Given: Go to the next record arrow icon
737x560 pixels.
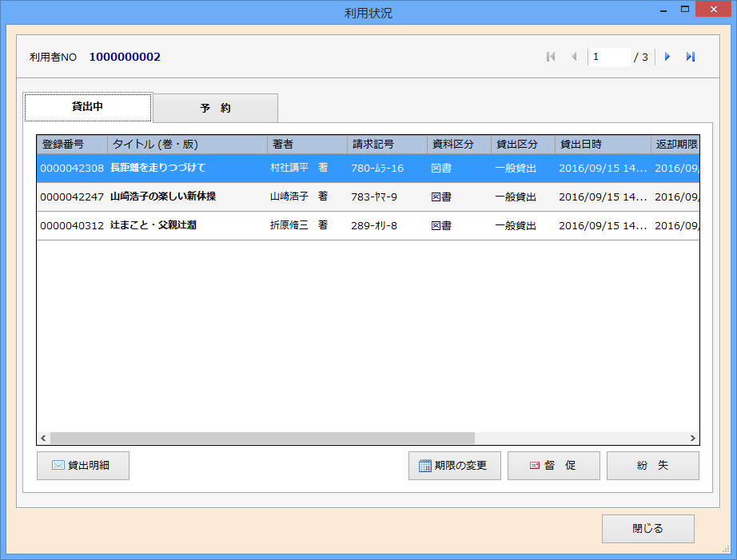Looking at the screenshot, I should [667, 57].
